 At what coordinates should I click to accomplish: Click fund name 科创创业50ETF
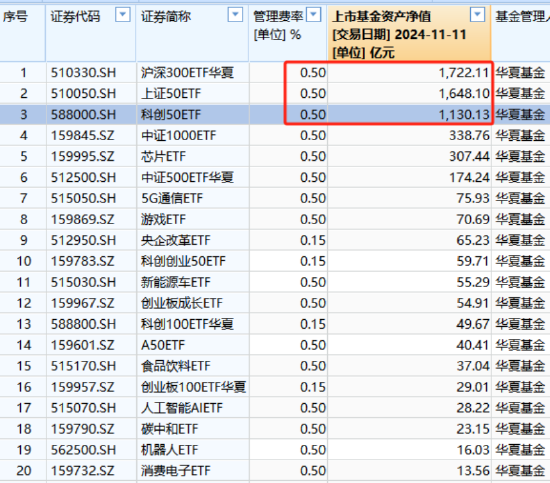tap(183, 261)
